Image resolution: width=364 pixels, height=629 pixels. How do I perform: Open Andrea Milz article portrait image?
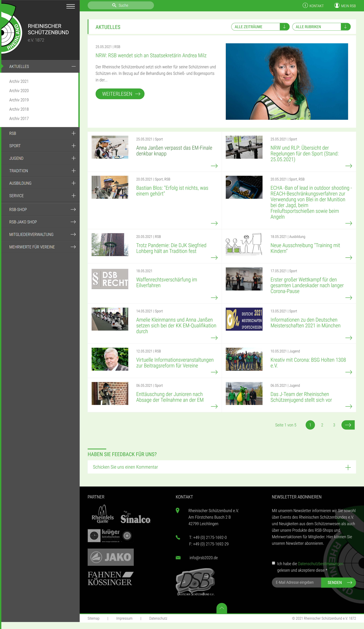(287, 82)
